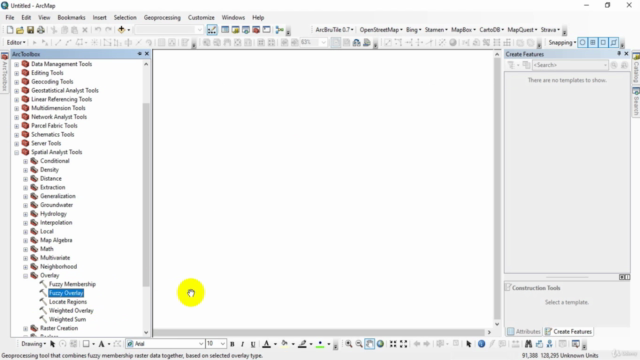Open the Find binoculars tool
Viewport: 640px width, 360px height.
[x=528, y=344]
